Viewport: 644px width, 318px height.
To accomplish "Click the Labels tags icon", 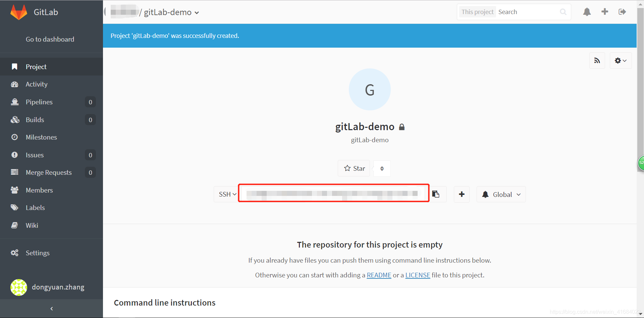I will 14,208.
